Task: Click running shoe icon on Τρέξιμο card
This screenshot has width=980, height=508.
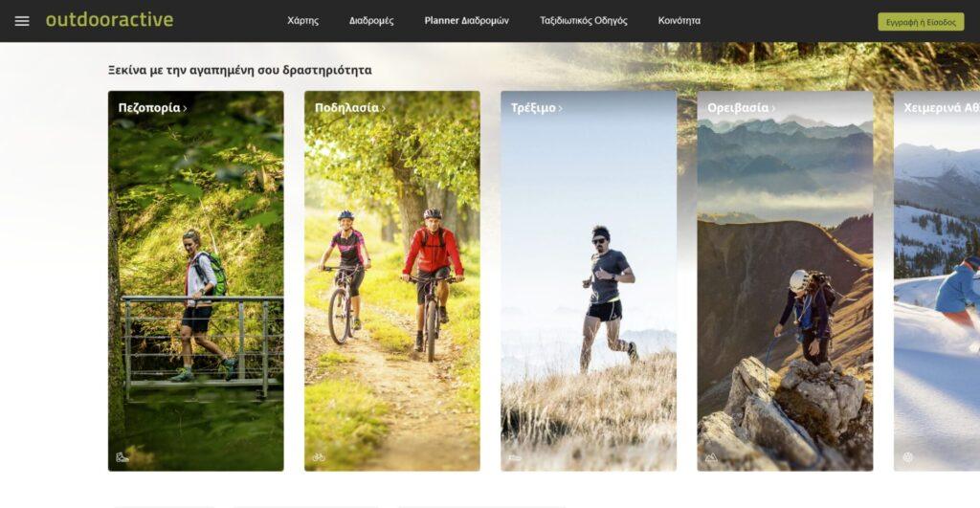Action: coord(514,458)
